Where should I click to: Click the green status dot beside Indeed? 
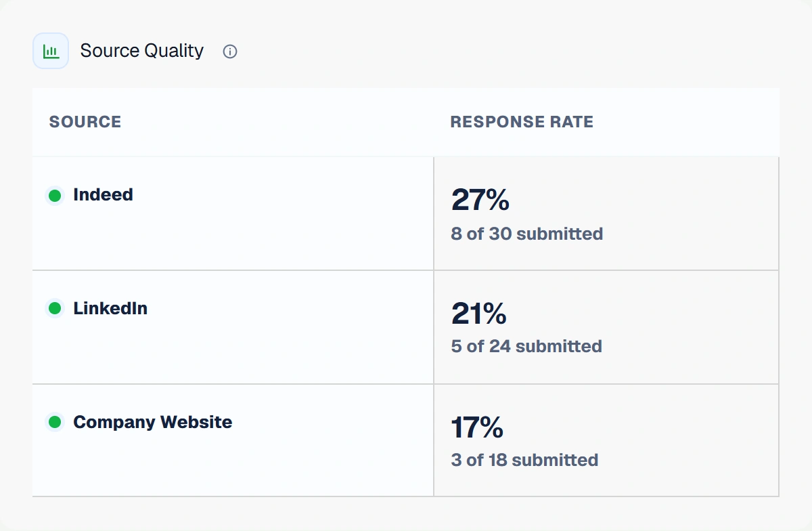pyautogui.click(x=55, y=196)
